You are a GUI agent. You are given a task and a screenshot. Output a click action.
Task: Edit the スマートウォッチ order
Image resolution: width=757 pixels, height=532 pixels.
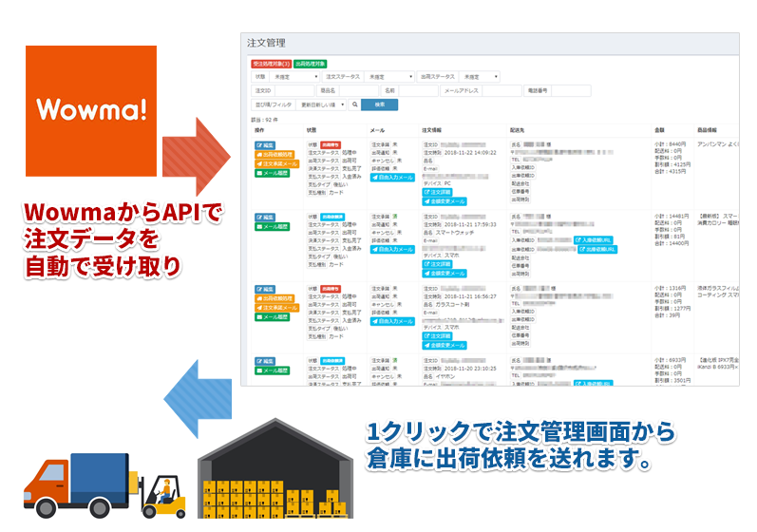(265, 218)
